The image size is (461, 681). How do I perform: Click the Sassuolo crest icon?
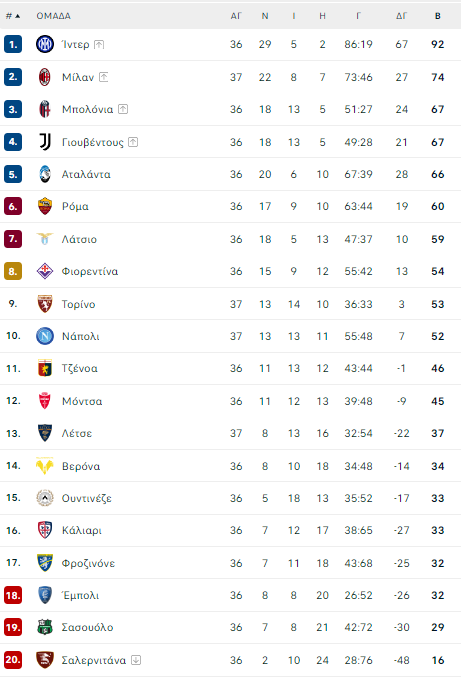pyautogui.click(x=45, y=627)
